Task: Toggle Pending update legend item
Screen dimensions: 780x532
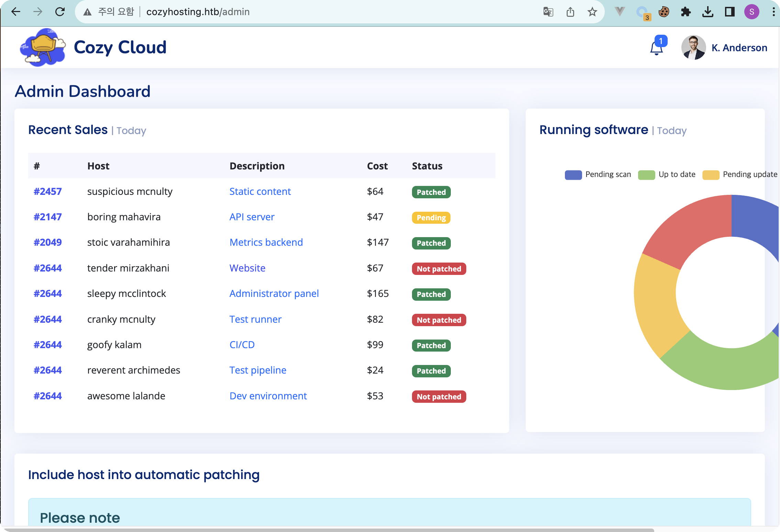Action: tap(739, 175)
